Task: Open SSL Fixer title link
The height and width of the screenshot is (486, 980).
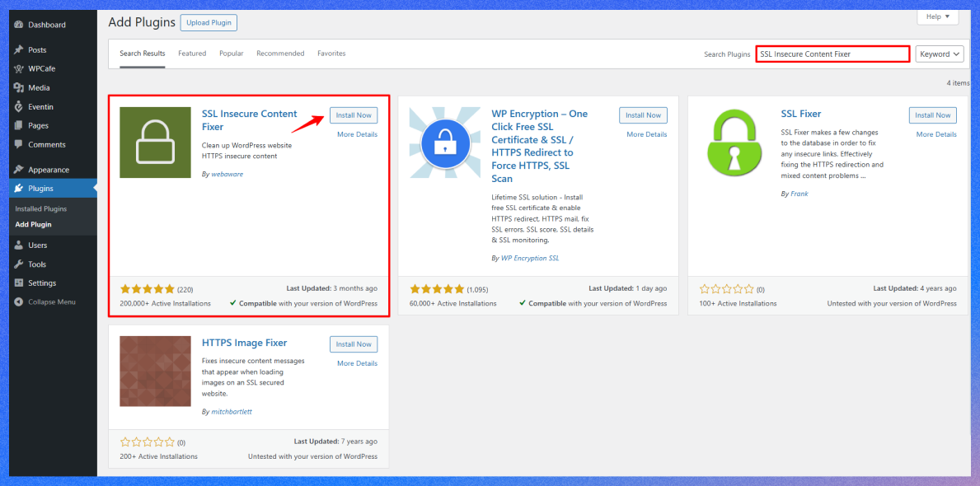Action: pyautogui.click(x=801, y=114)
